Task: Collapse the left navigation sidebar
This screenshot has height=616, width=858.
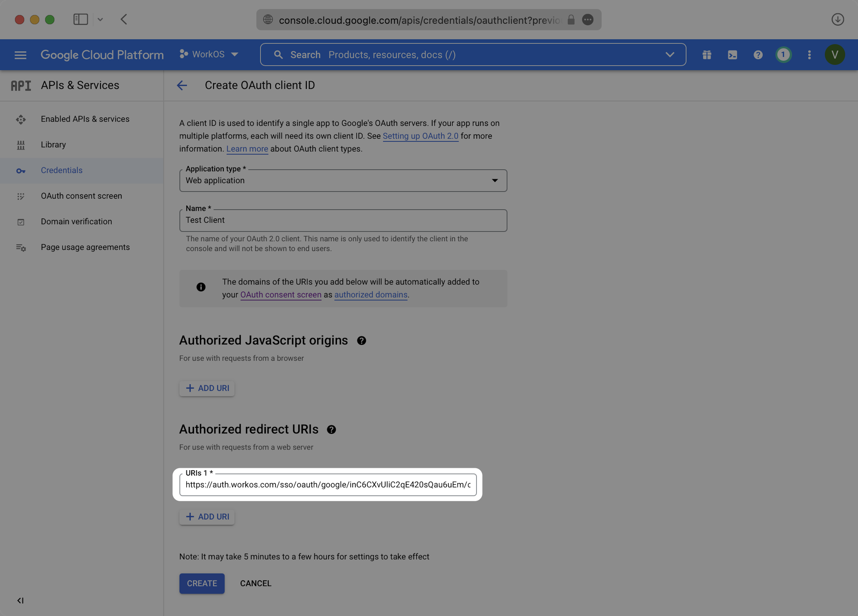Action: 20,601
